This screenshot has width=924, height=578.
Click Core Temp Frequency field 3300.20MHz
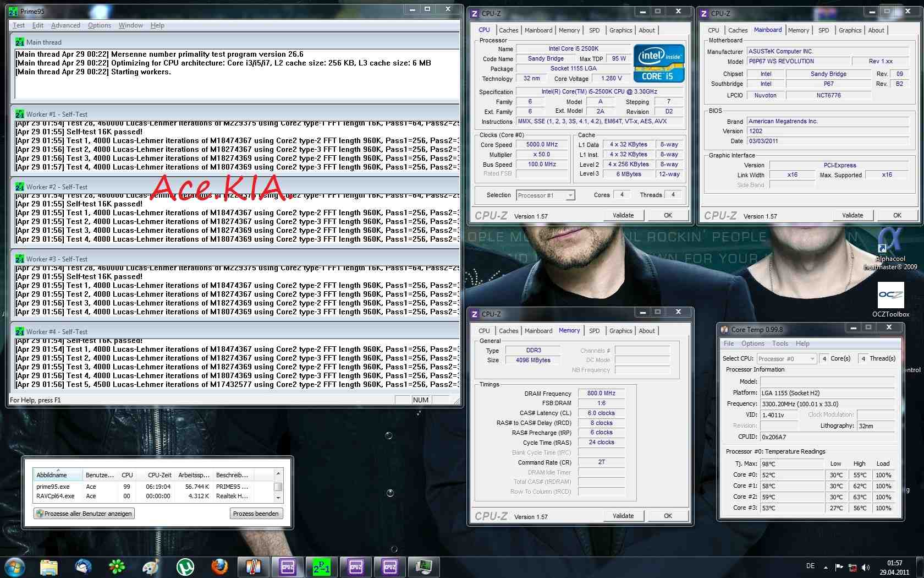(827, 403)
